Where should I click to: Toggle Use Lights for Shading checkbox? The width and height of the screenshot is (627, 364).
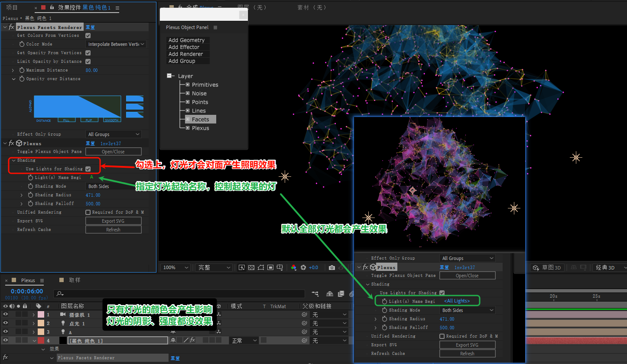pyautogui.click(x=88, y=169)
